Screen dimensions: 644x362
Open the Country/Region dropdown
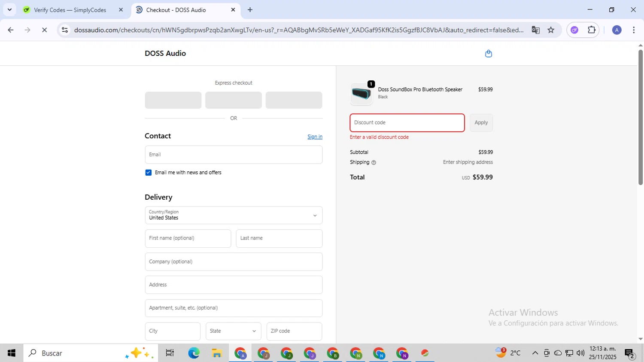click(x=234, y=215)
